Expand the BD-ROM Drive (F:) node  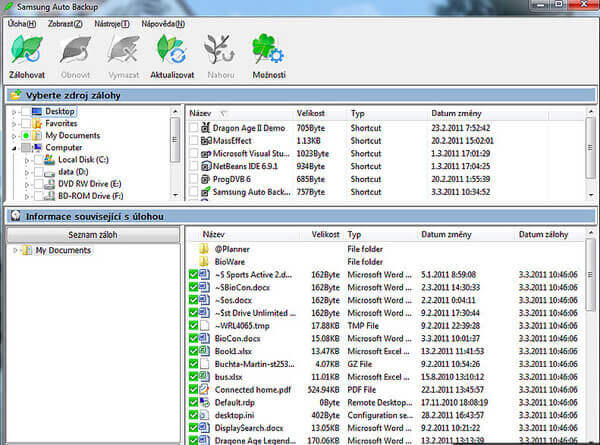pyautogui.click(x=27, y=197)
